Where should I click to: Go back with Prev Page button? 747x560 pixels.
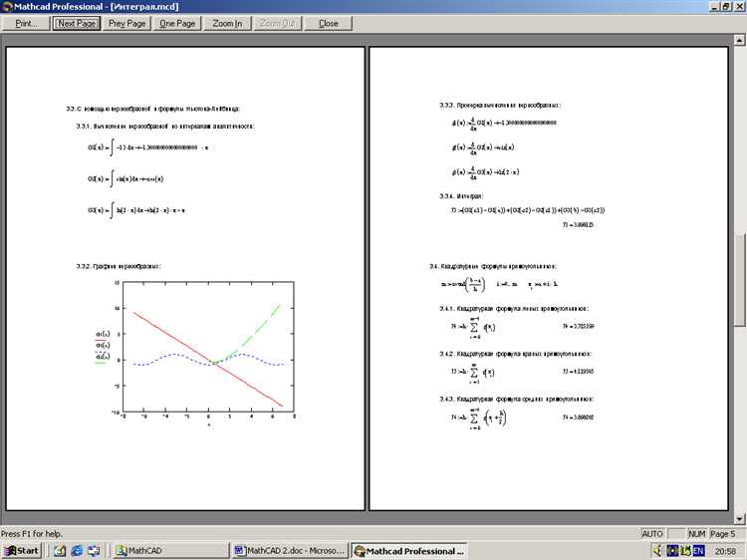[x=126, y=23]
